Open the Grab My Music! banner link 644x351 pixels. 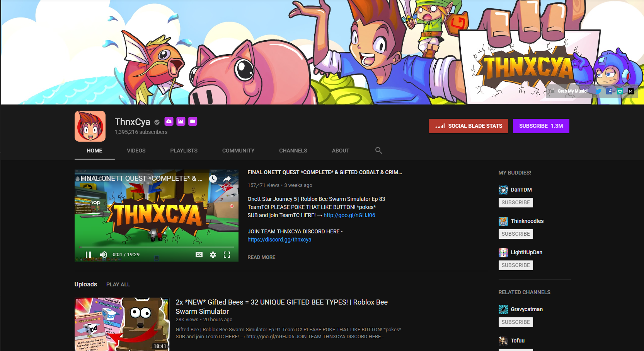click(x=569, y=91)
